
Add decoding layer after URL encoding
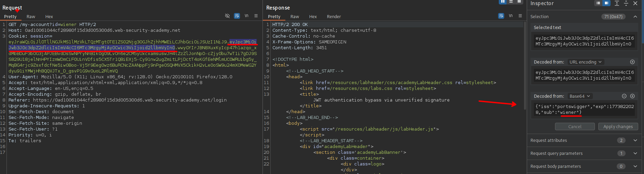[632, 62]
